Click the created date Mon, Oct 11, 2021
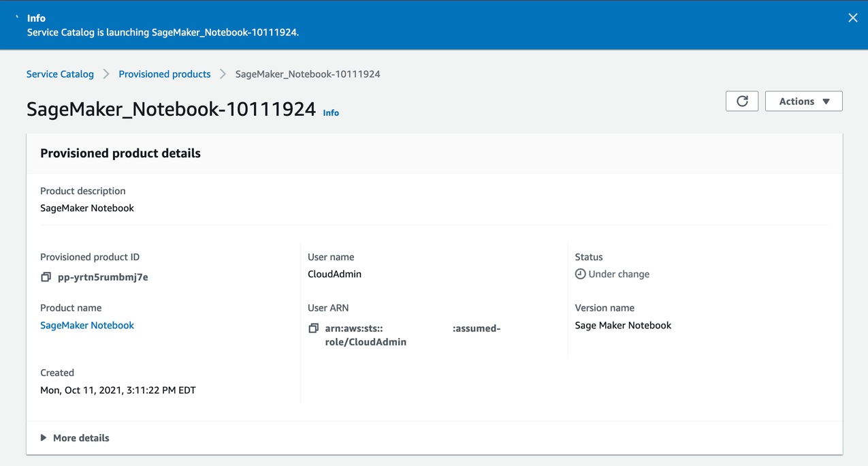868x466 pixels. [x=118, y=390]
